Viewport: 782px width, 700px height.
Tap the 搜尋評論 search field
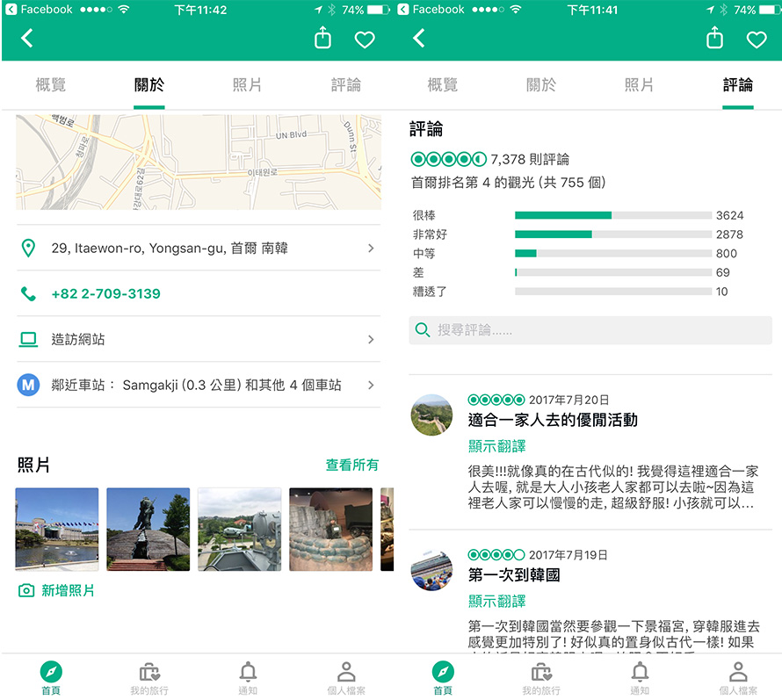590,330
